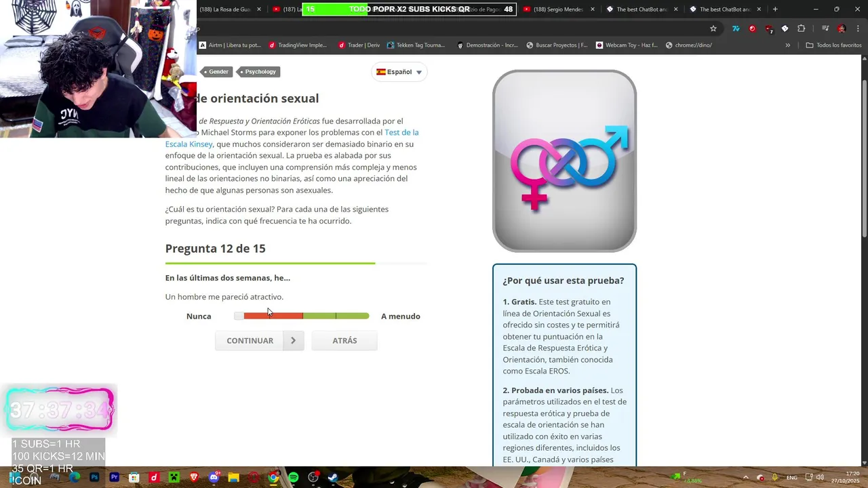Open the chrome://dino/ bookmark
Screen dimensions: 868x488
pyautogui.click(x=689, y=45)
